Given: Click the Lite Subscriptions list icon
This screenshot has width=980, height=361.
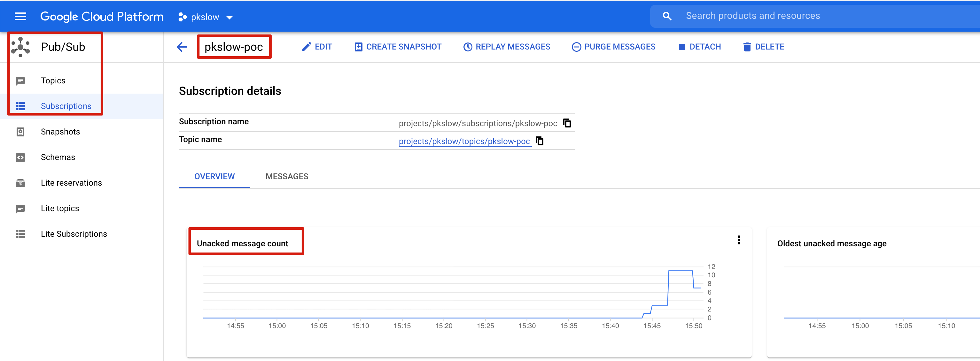Looking at the screenshot, I should click(20, 234).
